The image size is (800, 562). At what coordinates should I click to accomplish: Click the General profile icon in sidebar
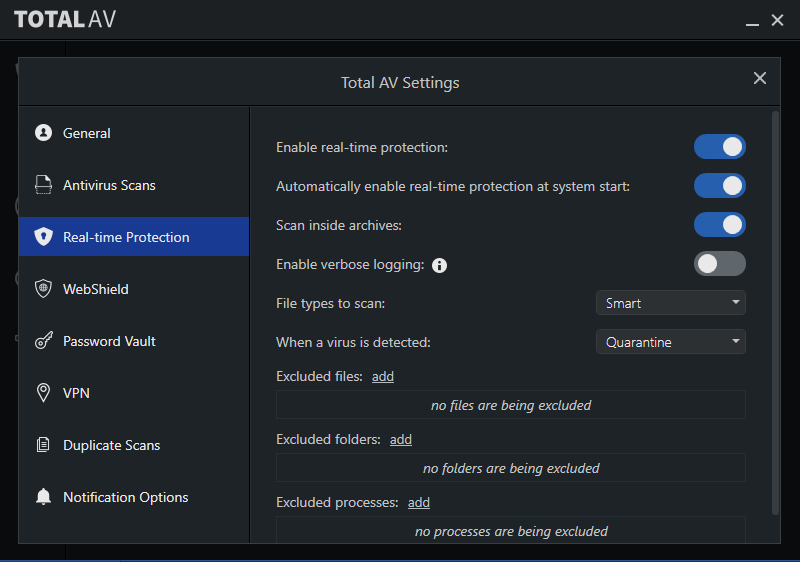pos(43,133)
